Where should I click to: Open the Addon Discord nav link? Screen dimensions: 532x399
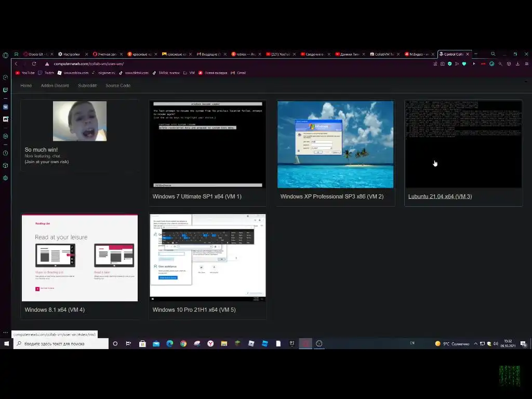pyautogui.click(x=55, y=86)
